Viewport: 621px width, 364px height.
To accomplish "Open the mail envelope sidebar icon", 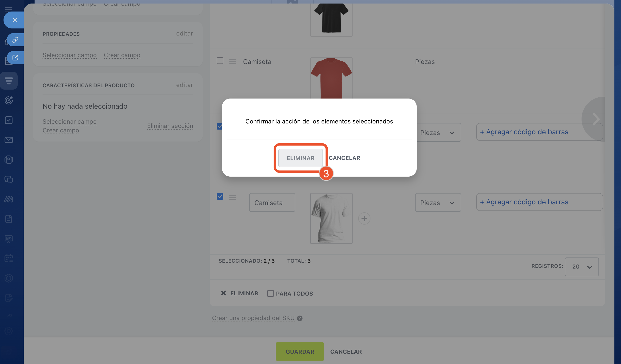I will coord(9,140).
